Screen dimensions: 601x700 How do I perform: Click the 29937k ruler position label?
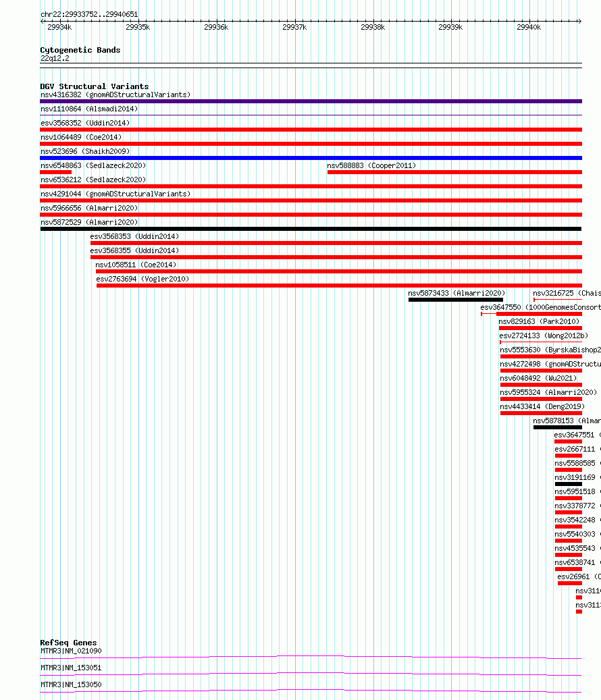pyautogui.click(x=294, y=27)
